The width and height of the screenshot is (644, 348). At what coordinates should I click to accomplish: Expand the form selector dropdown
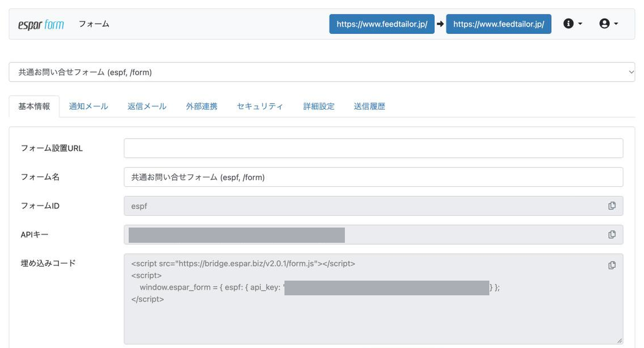[322, 72]
